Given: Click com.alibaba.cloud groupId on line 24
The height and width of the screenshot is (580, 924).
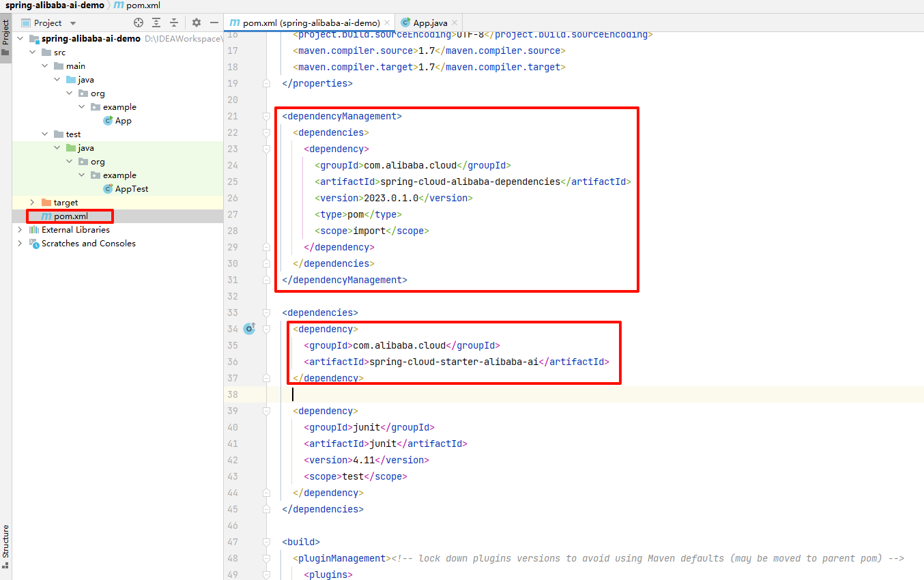Looking at the screenshot, I should (x=410, y=165).
